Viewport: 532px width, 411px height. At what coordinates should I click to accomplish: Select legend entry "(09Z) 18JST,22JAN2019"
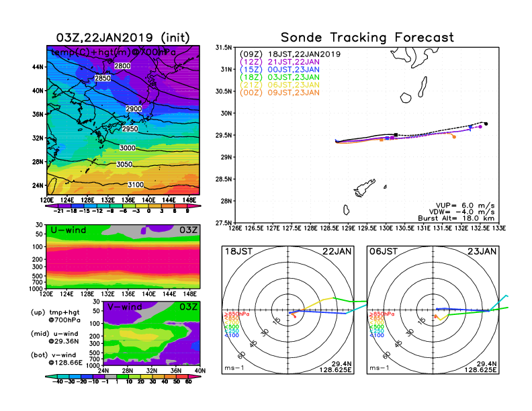click(290, 54)
